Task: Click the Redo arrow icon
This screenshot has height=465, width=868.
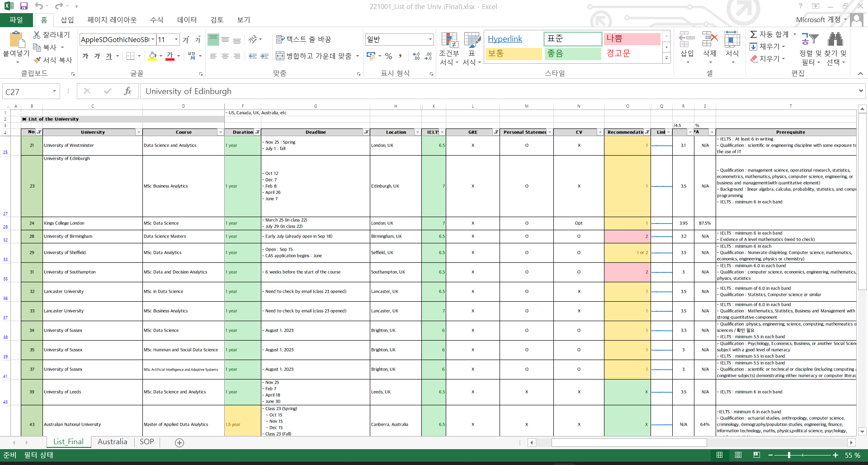Action: (x=59, y=6)
